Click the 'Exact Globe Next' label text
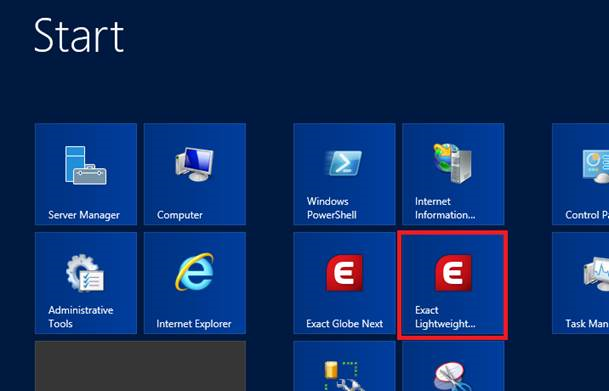 point(345,324)
